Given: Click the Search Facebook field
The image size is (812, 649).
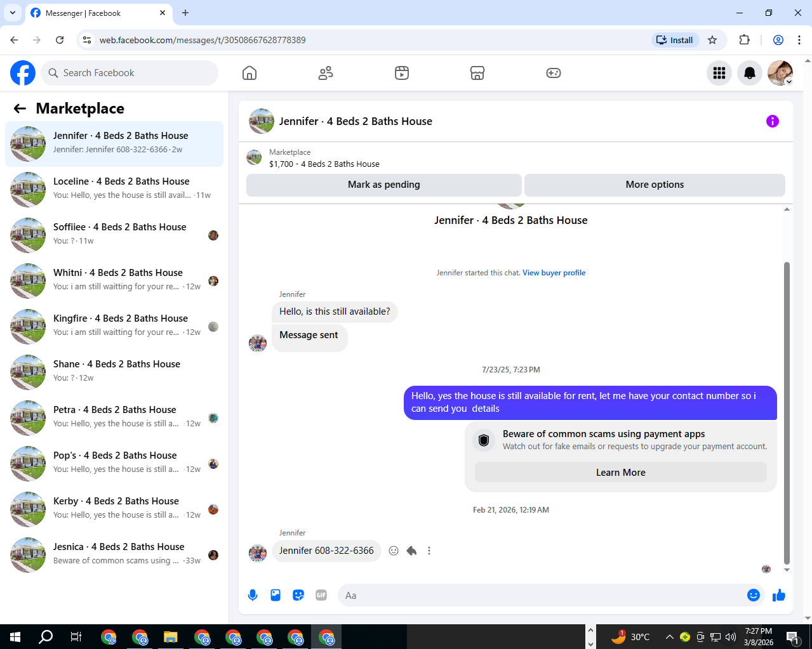Looking at the screenshot, I should 130,73.
